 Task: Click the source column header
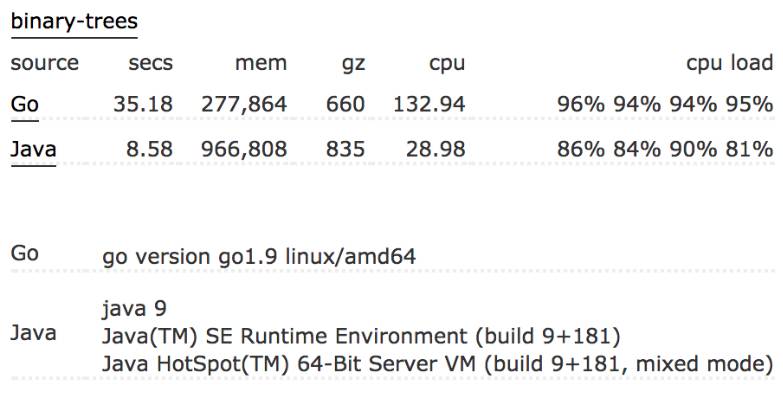tap(44, 63)
